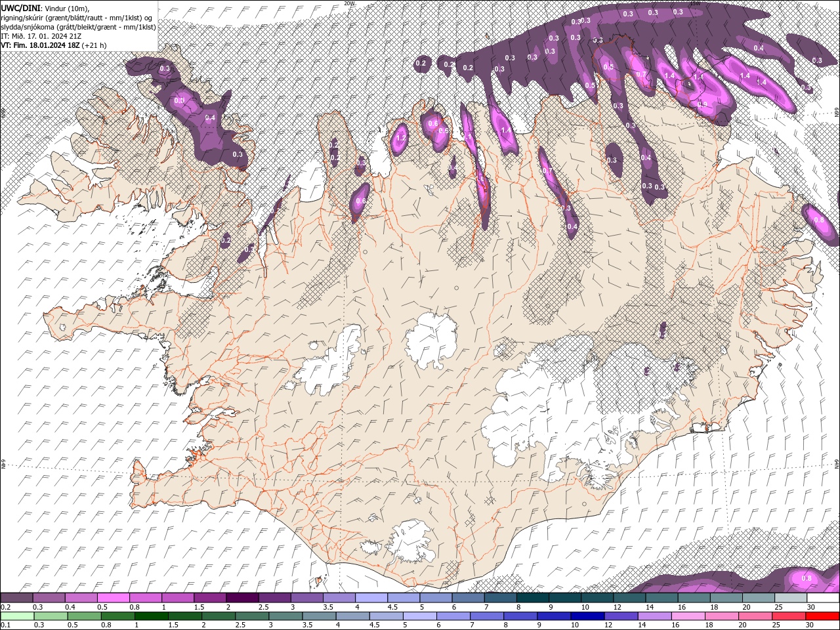Image resolution: width=840 pixels, height=630 pixels.
Task: Pick lower legend pale green swatch at 0.1
Action: (x=18, y=616)
